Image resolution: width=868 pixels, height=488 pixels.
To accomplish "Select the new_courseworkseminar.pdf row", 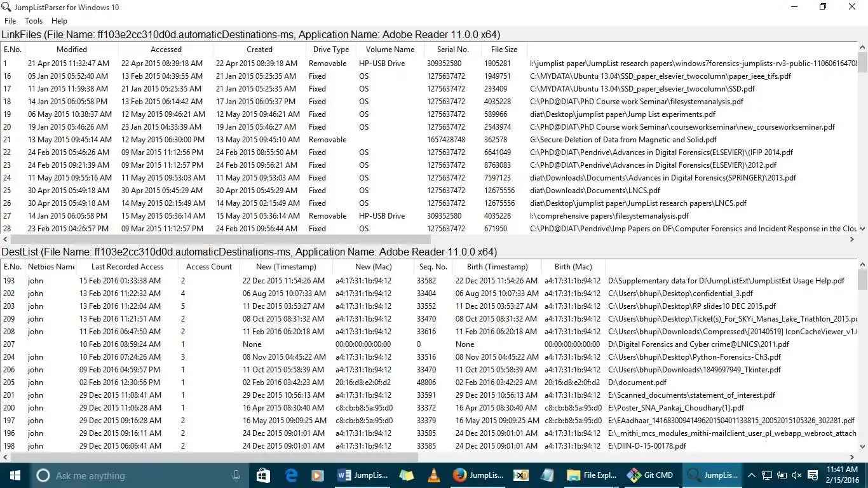I will click(x=429, y=126).
